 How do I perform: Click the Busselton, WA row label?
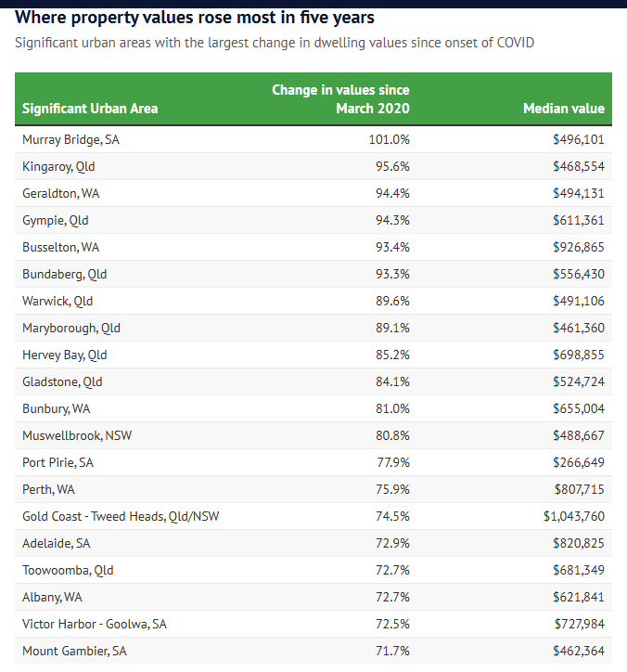60,247
